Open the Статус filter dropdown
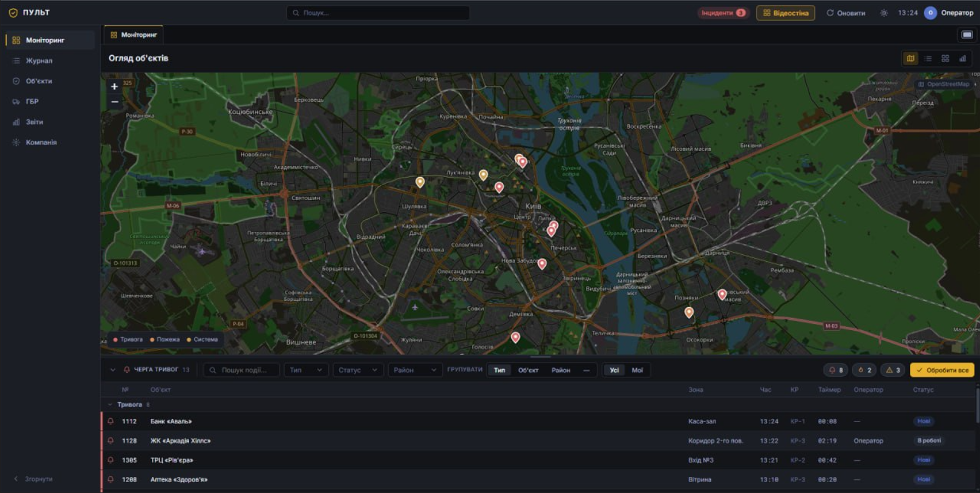The width and height of the screenshot is (980, 493). pyautogui.click(x=358, y=370)
